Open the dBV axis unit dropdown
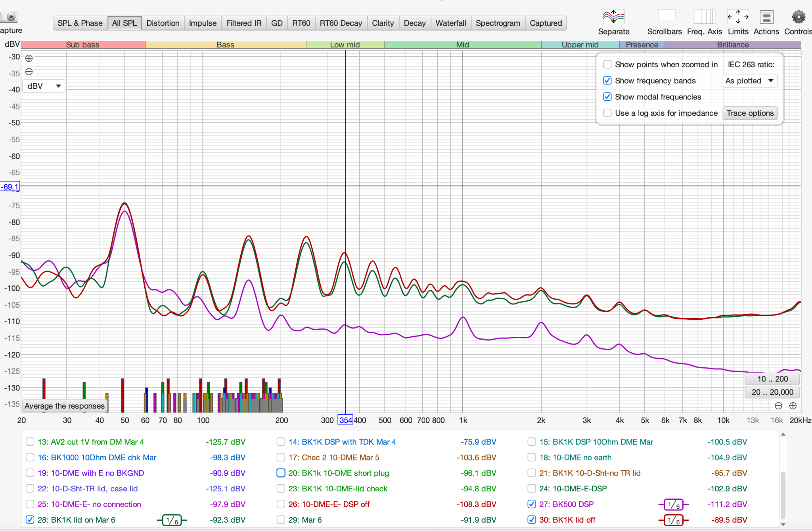 tap(44, 86)
